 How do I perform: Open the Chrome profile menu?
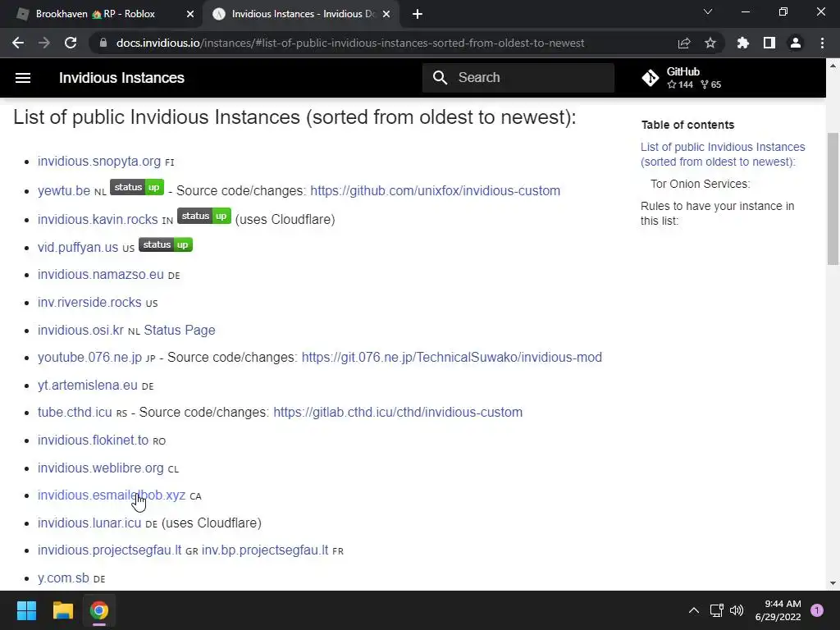point(796,43)
